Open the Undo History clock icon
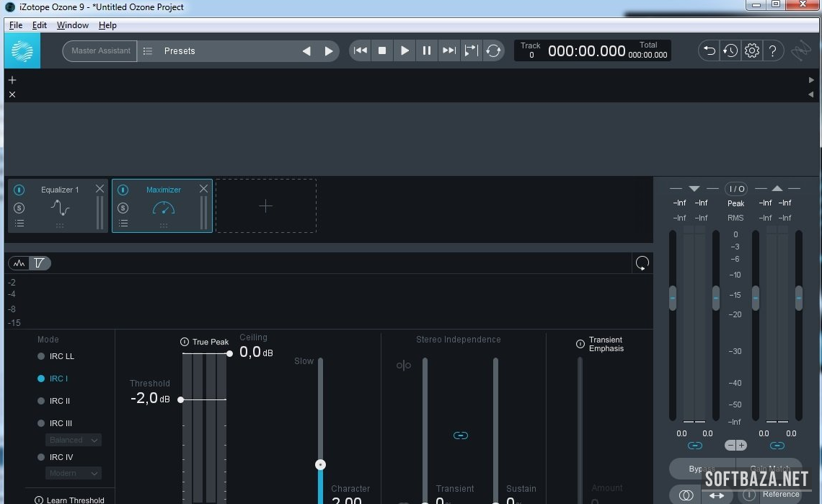The height and width of the screenshot is (504, 822). click(x=730, y=50)
